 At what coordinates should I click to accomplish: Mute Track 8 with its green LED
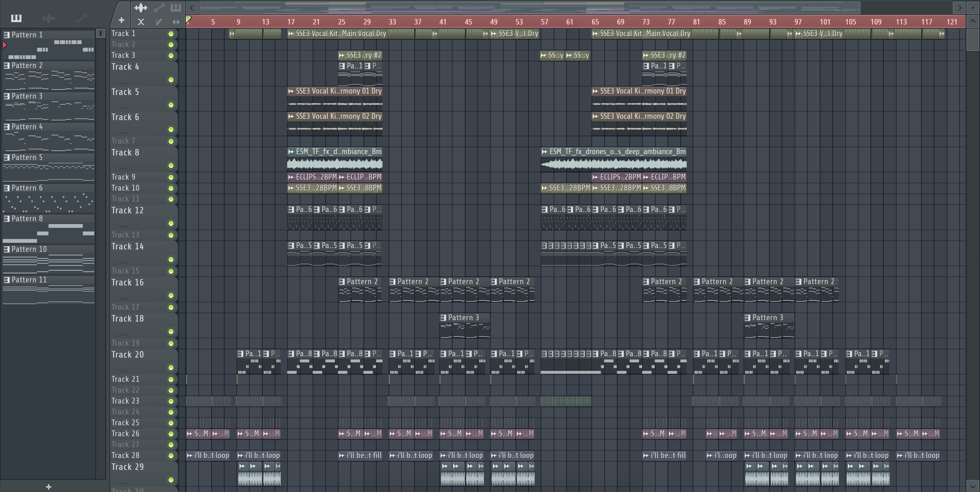tap(171, 165)
